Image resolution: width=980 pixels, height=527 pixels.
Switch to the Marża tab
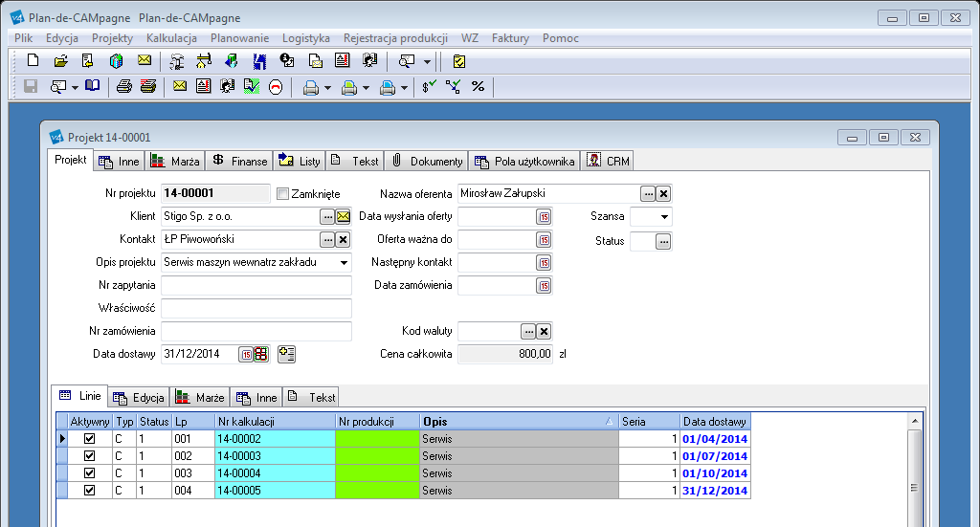[x=176, y=161]
